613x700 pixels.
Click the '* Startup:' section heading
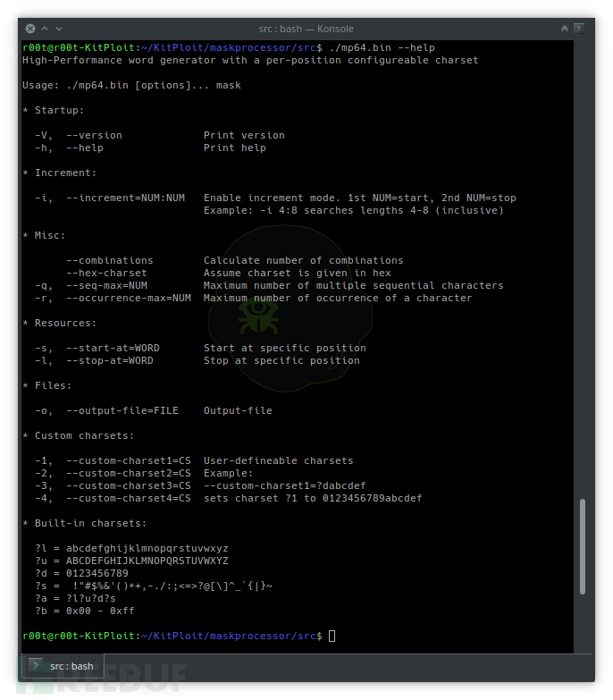[53, 110]
